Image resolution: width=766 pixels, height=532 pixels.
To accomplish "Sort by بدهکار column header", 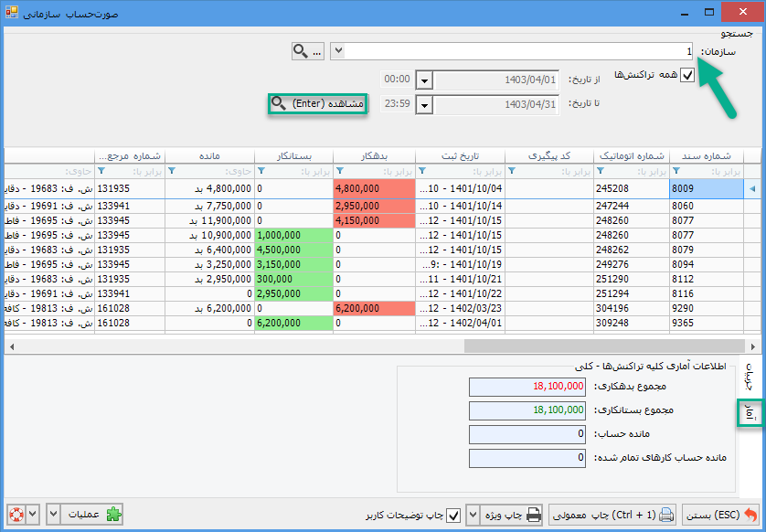I will tap(374, 155).
